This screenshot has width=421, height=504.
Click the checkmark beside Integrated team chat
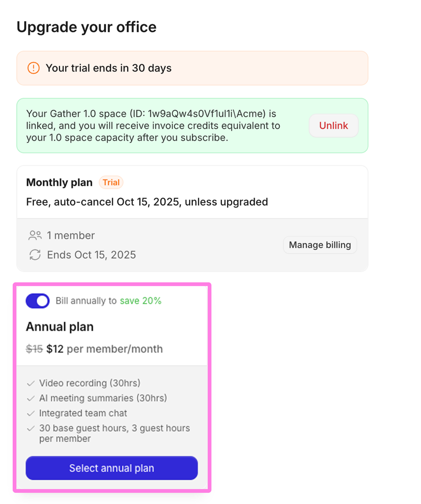coord(31,413)
